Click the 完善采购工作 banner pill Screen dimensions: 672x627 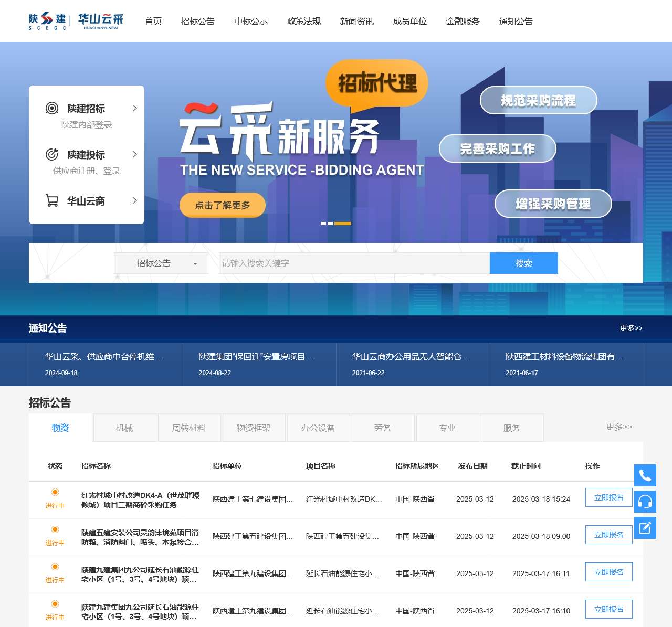click(498, 148)
